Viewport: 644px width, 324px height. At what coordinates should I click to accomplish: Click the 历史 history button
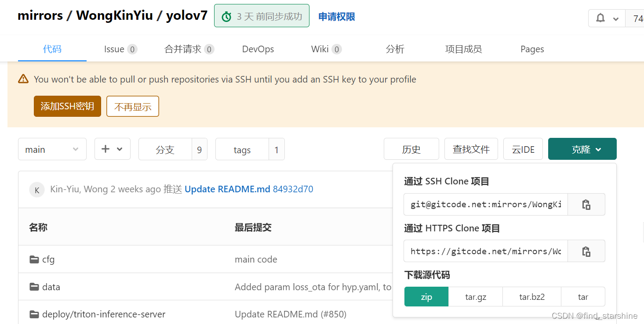pyautogui.click(x=411, y=149)
